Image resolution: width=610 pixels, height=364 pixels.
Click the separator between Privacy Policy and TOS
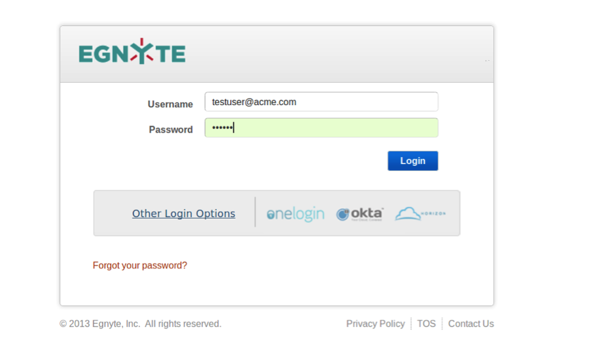[x=411, y=324]
